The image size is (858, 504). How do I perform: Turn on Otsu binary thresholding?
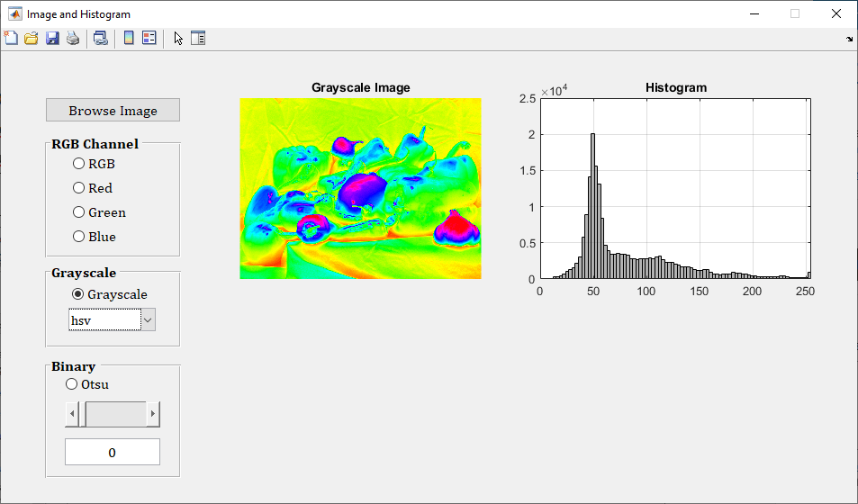click(x=72, y=384)
